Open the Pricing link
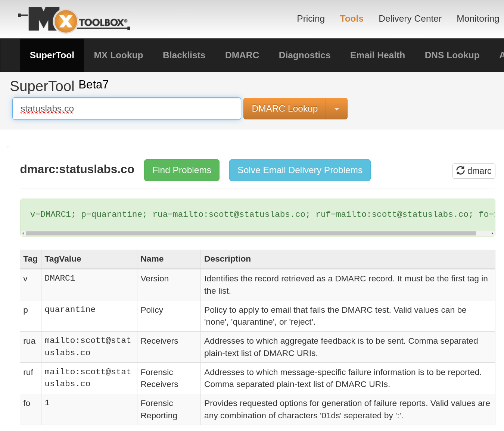 311,19
